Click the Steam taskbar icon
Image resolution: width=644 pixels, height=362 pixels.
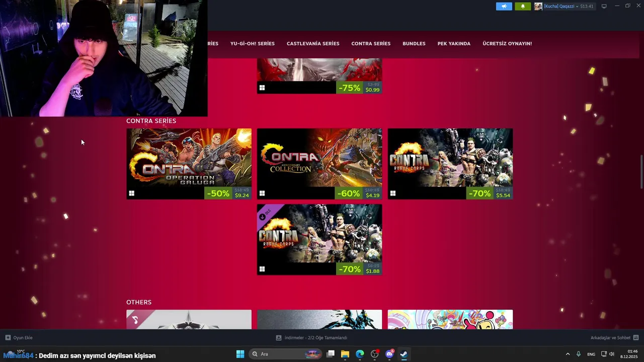[404, 354]
